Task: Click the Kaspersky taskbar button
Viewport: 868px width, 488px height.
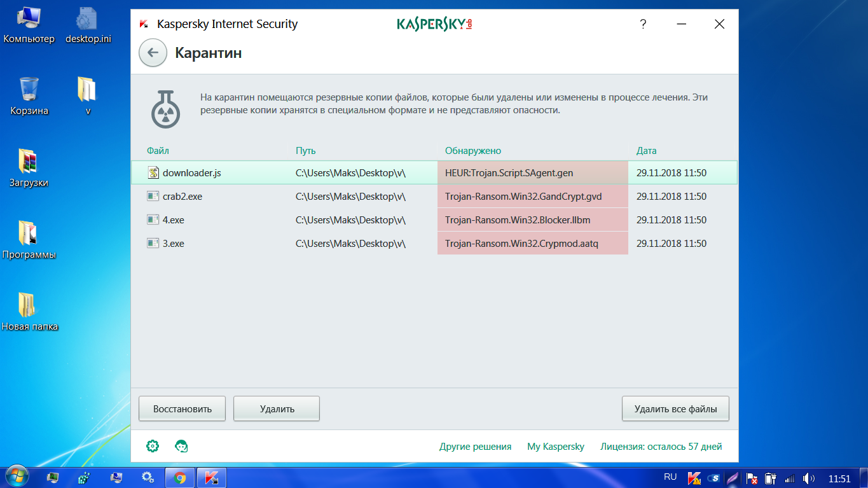Action: 212,477
